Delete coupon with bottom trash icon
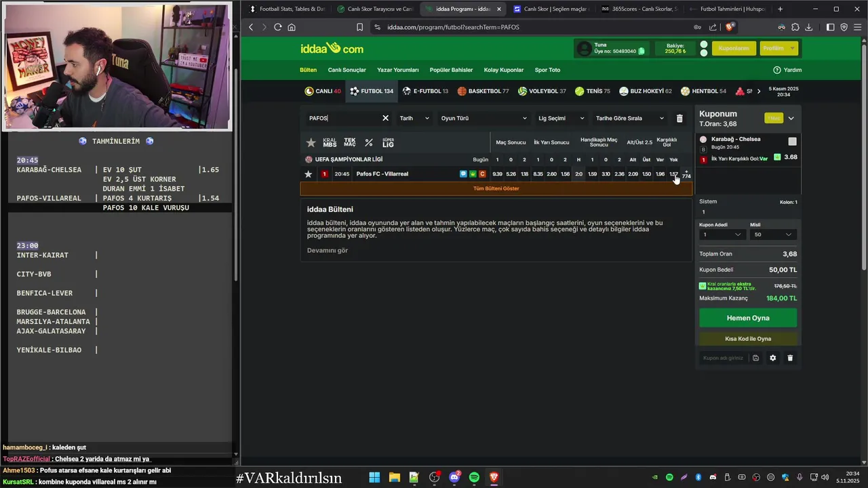 [x=790, y=358]
